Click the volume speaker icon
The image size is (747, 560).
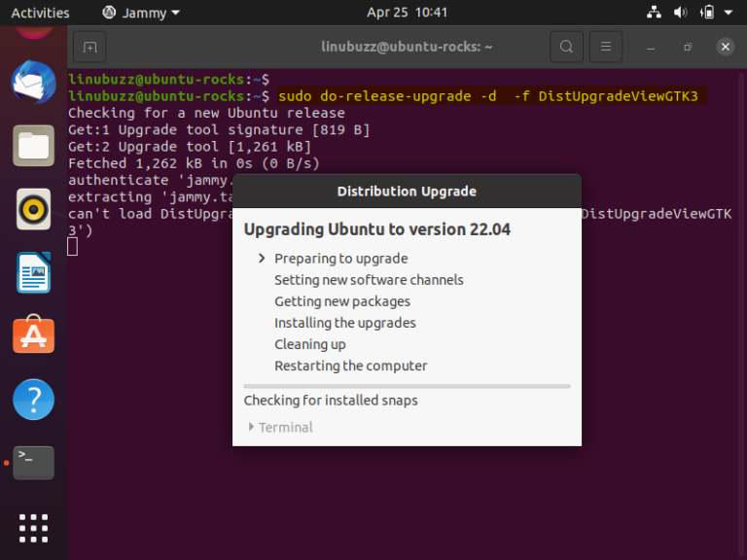(680, 13)
